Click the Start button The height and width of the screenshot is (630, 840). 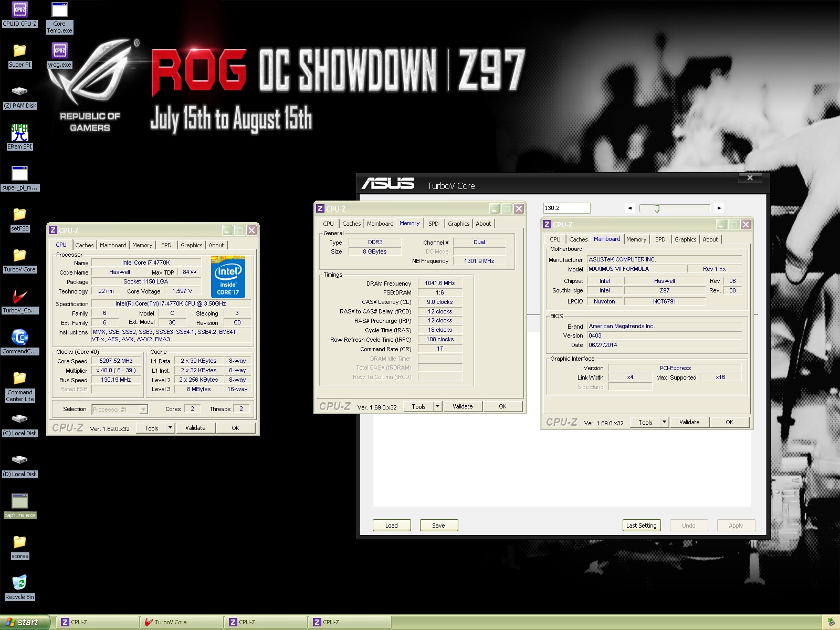[x=25, y=622]
